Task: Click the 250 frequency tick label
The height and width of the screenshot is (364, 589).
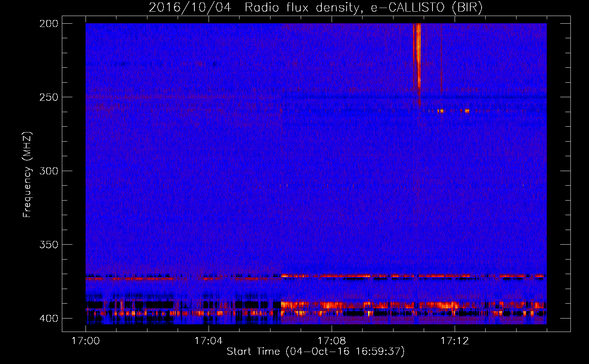Action: tap(49, 97)
